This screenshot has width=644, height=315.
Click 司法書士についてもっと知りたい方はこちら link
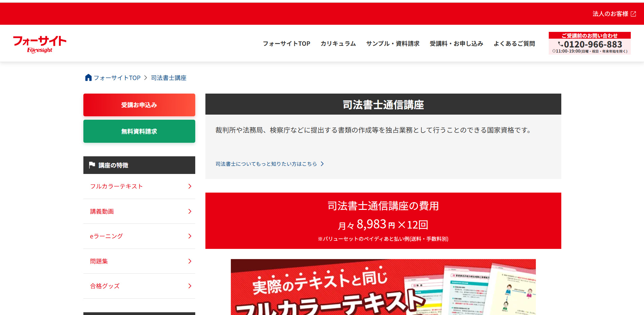(266, 164)
